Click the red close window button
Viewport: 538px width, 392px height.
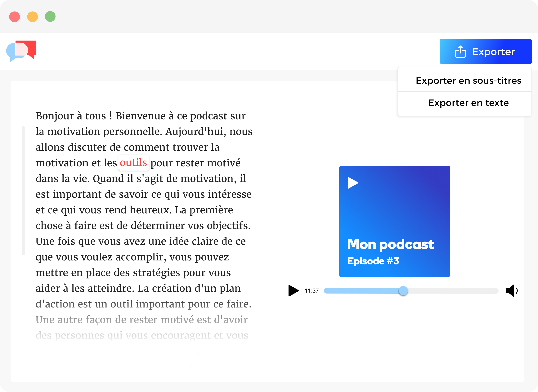pyautogui.click(x=15, y=17)
